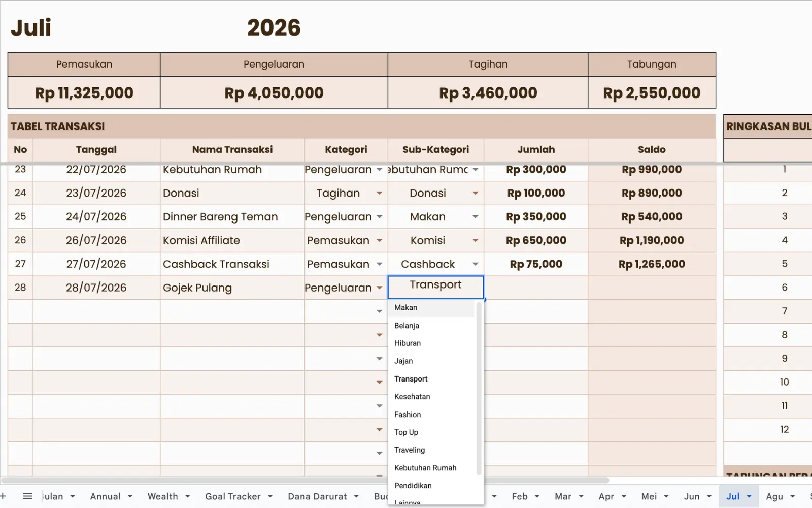
Task: Add a new sheet with plus icon
Action: click(3, 496)
